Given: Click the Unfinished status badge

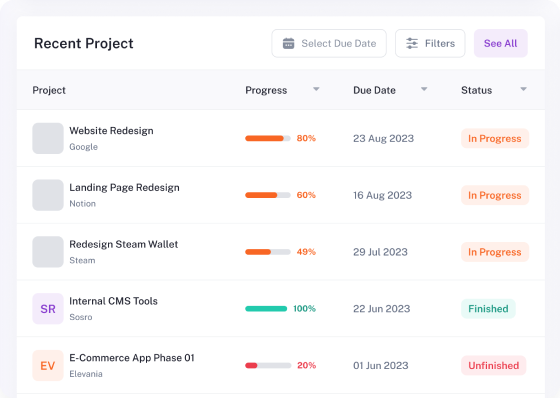Looking at the screenshot, I should (494, 365).
